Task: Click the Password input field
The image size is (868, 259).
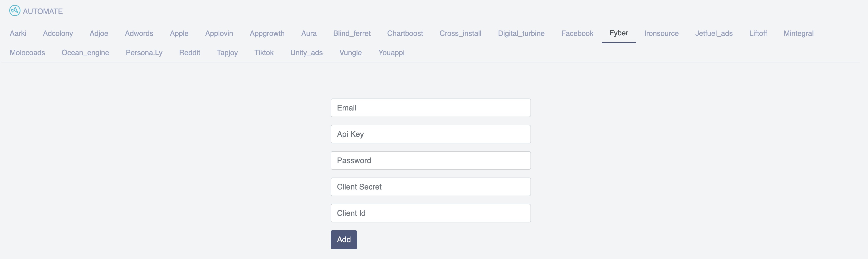Action: [x=431, y=160]
